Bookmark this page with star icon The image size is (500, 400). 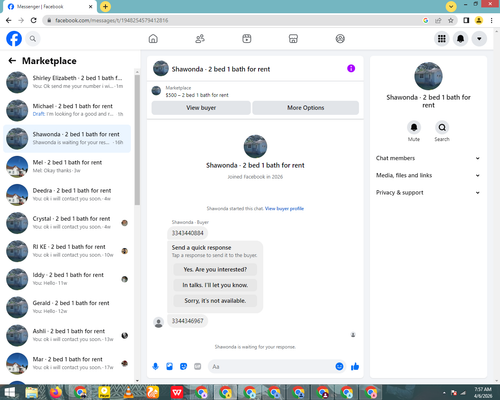tap(451, 20)
